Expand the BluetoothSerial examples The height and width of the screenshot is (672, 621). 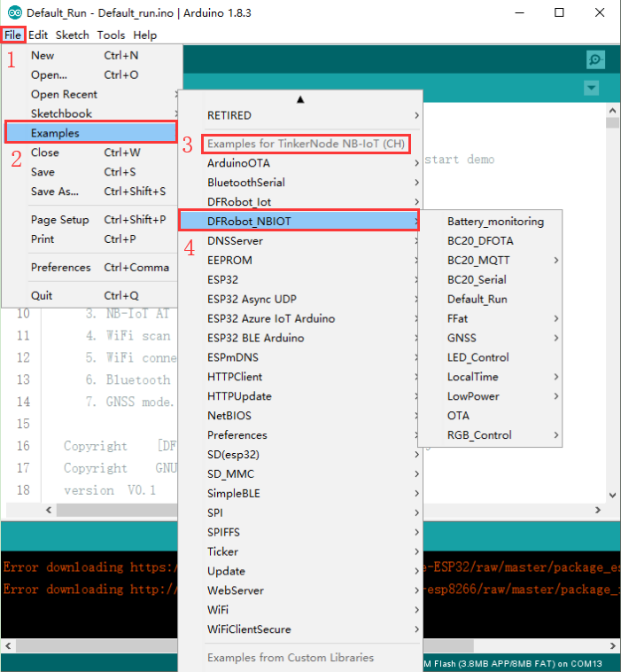tap(300, 183)
